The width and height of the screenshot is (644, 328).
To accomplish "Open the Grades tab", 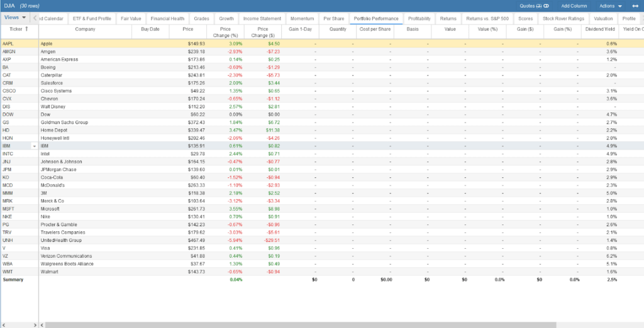I will pos(201,18).
